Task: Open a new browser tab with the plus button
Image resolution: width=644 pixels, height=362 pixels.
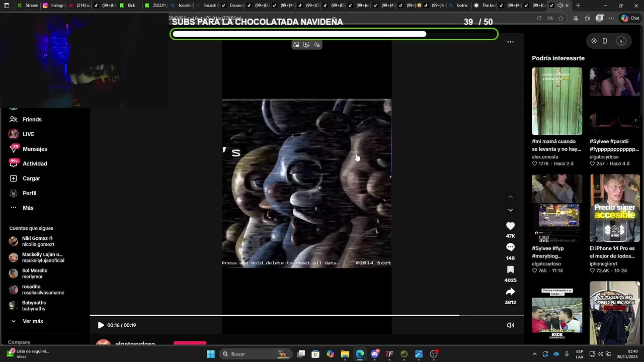Action: point(578,6)
